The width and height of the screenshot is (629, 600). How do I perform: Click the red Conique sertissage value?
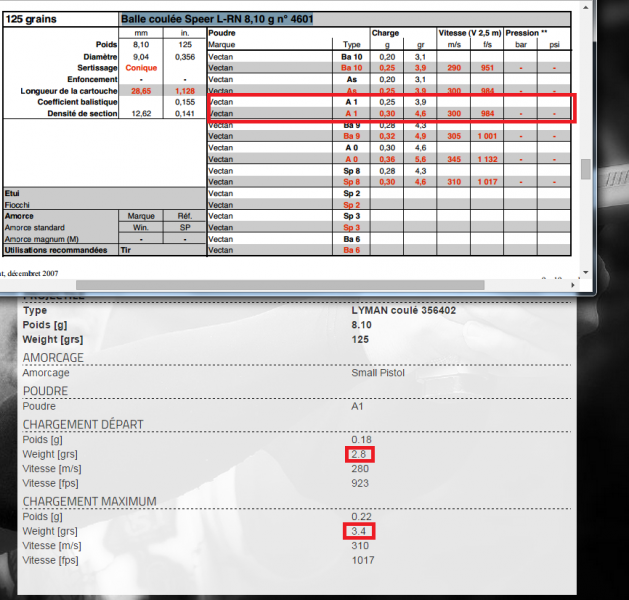[x=141, y=68]
